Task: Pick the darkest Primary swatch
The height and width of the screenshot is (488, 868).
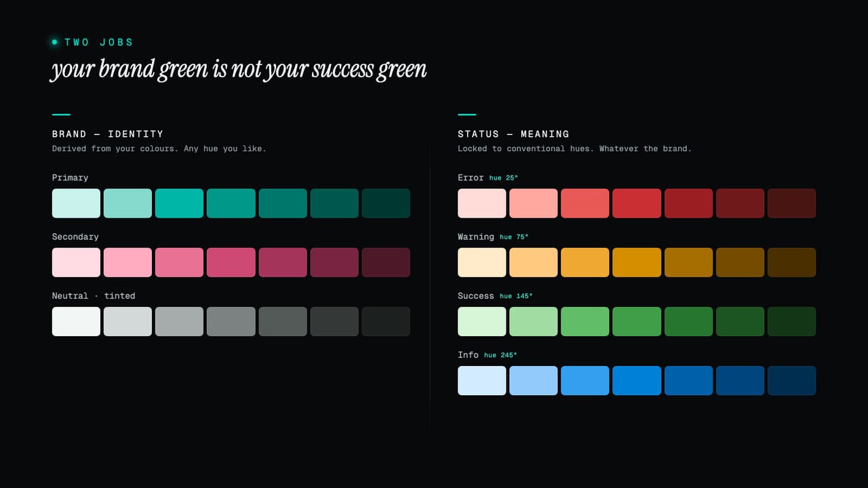Action: [386, 203]
